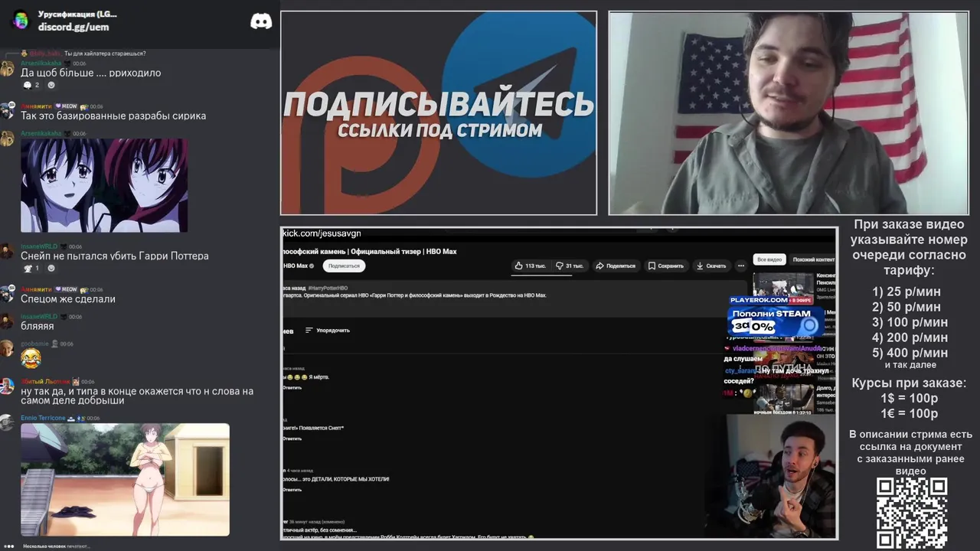Select the Похожий контент filter chip
Image resolution: width=980 pixels, height=551 pixels.
click(814, 259)
